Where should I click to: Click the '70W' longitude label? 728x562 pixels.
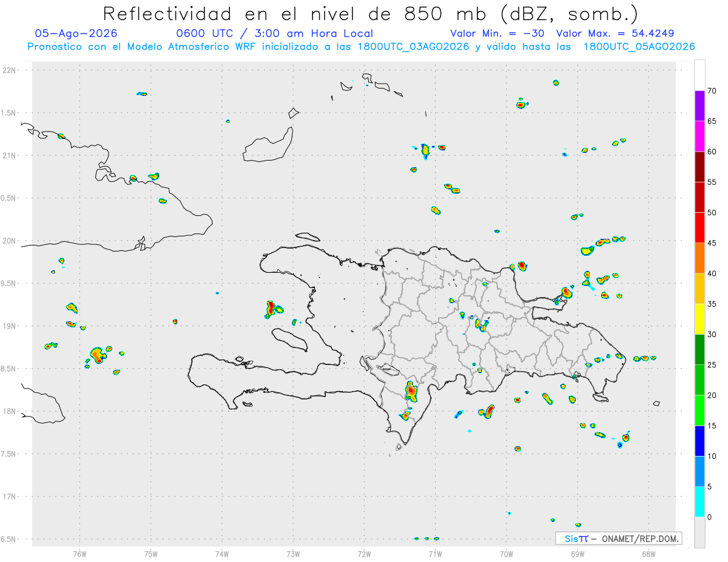pos(507,553)
